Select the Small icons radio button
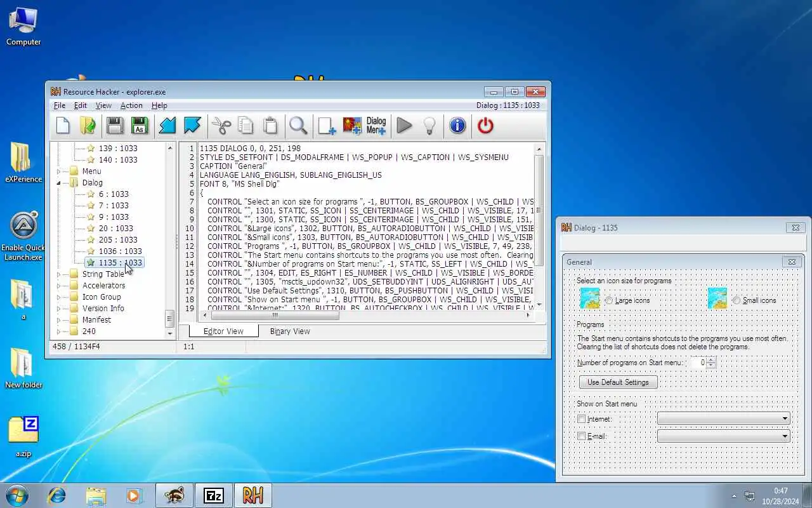The height and width of the screenshot is (508, 812). click(x=737, y=300)
